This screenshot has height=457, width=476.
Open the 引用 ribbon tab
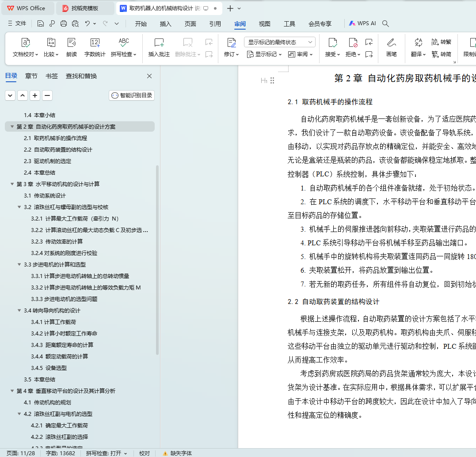pos(215,24)
